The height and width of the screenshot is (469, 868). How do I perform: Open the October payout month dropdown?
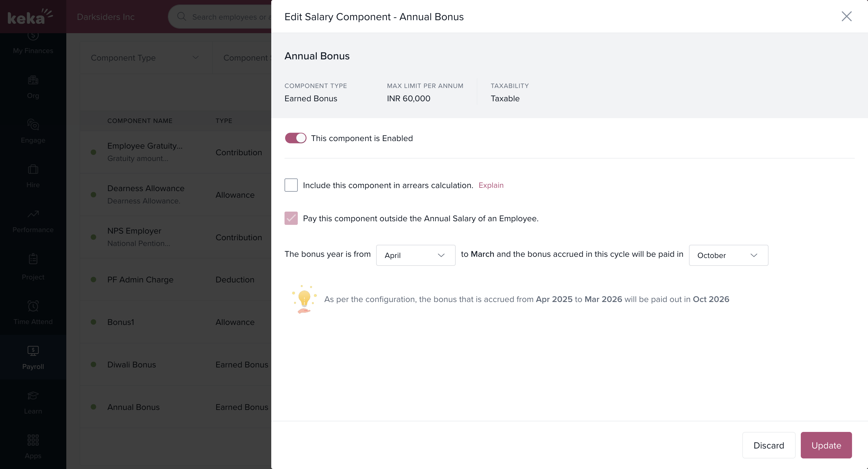[728, 255]
